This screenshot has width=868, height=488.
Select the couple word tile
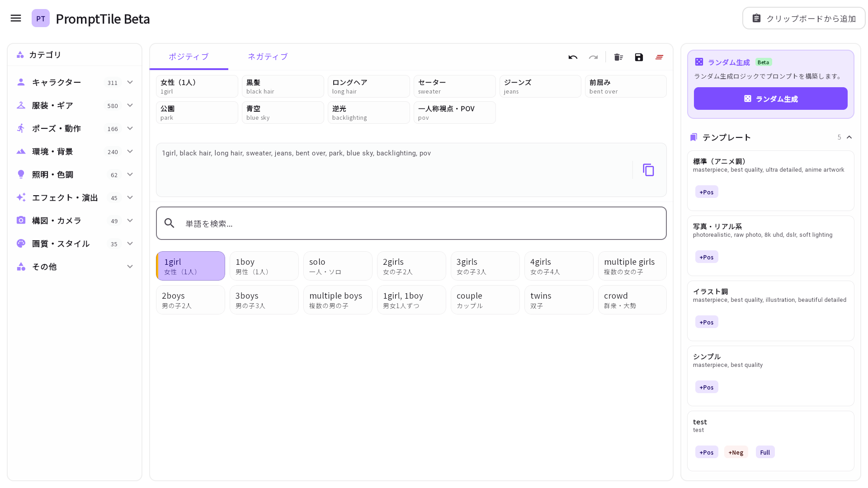tap(485, 300)
